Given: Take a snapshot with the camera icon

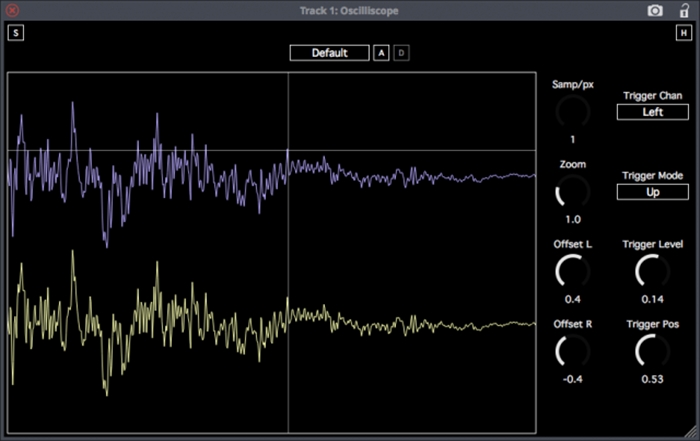Looking at the screenshot, I should 655,11.
